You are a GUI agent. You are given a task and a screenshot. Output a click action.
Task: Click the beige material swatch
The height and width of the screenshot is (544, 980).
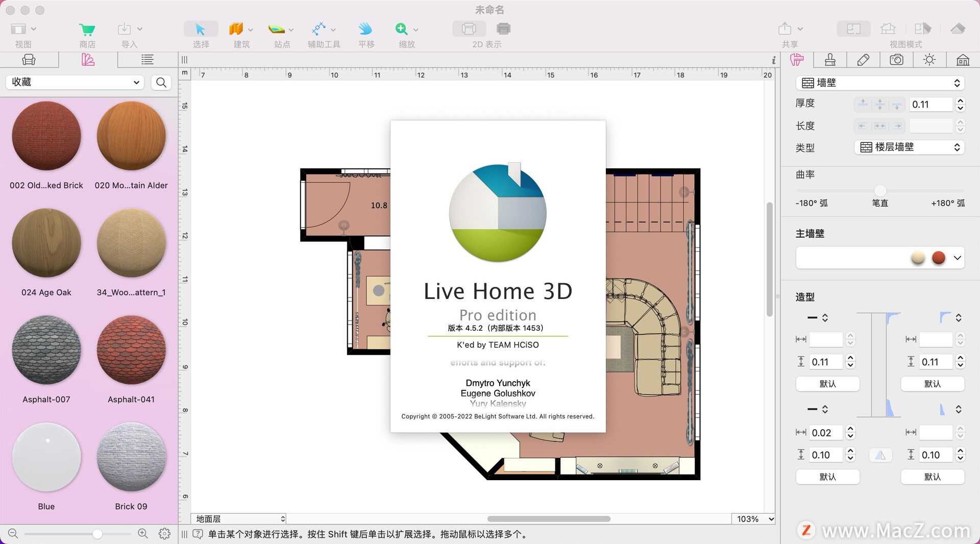coord(918,258)
